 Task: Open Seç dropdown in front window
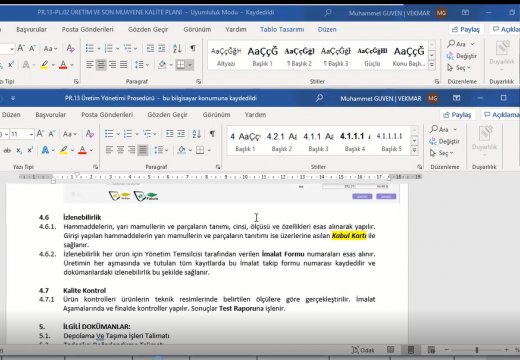tap(441, 153)
